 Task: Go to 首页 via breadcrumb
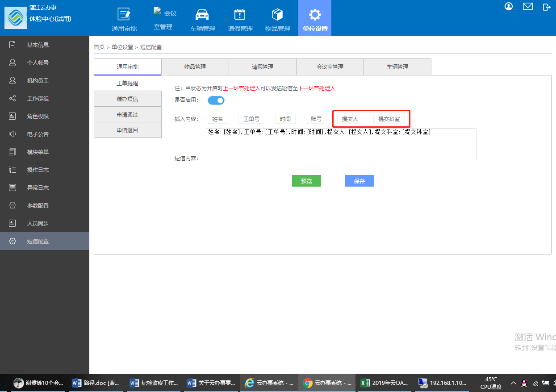click(99, 47)
